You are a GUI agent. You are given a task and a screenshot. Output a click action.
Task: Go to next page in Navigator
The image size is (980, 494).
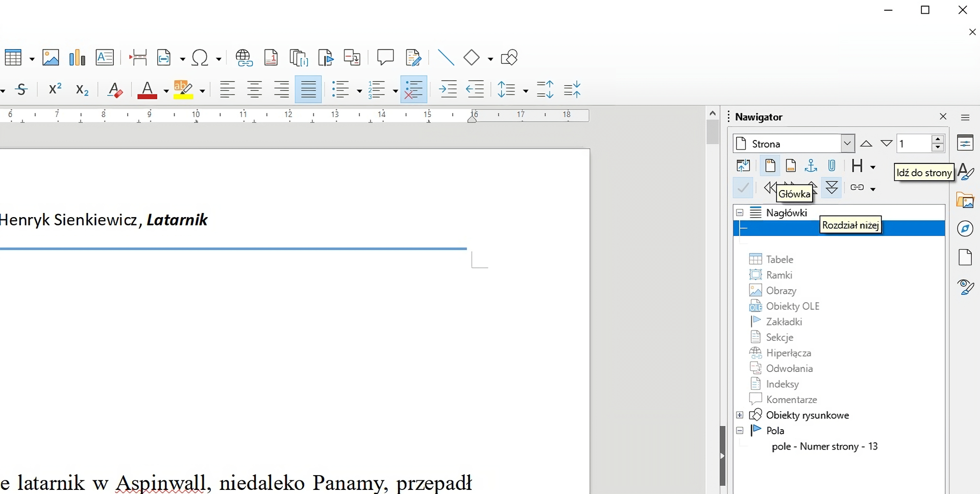point(887,144)
